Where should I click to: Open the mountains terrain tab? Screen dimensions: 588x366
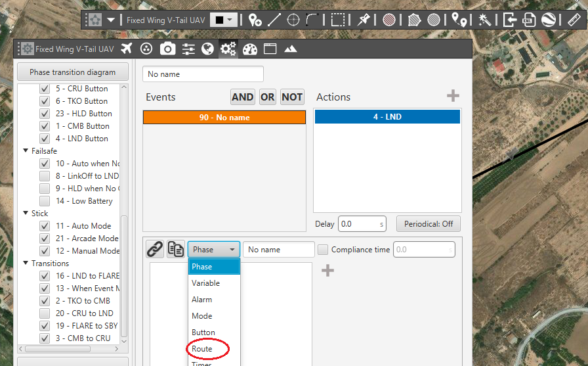[x=291, y=49]
